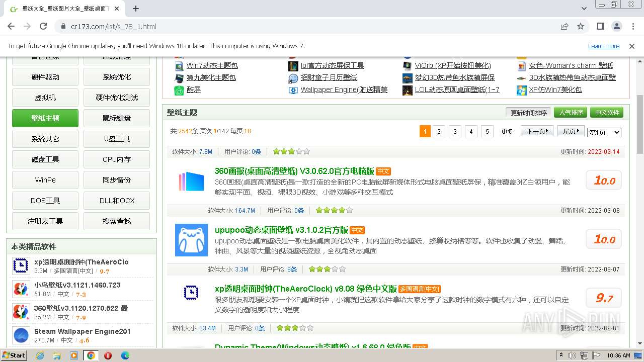Viewport: 644px width, 362px height.
Task: Select the 虚拟机 category
Action: (45, 98)
